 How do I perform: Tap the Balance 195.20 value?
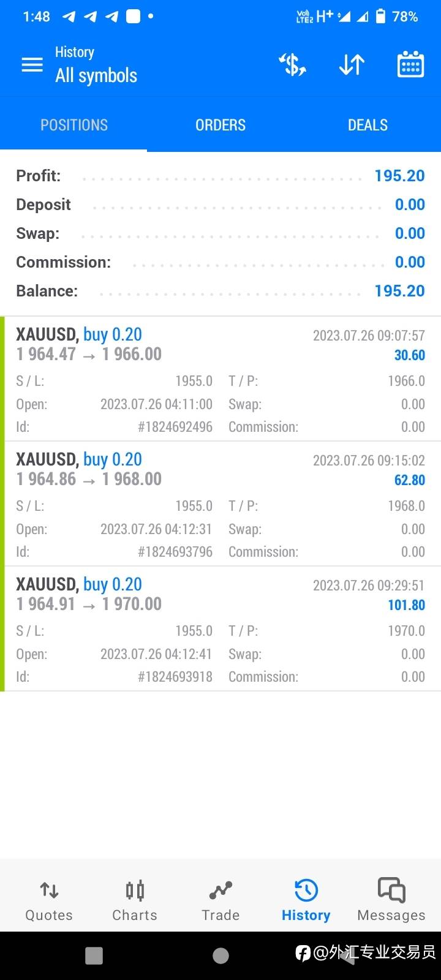[399, 291]
